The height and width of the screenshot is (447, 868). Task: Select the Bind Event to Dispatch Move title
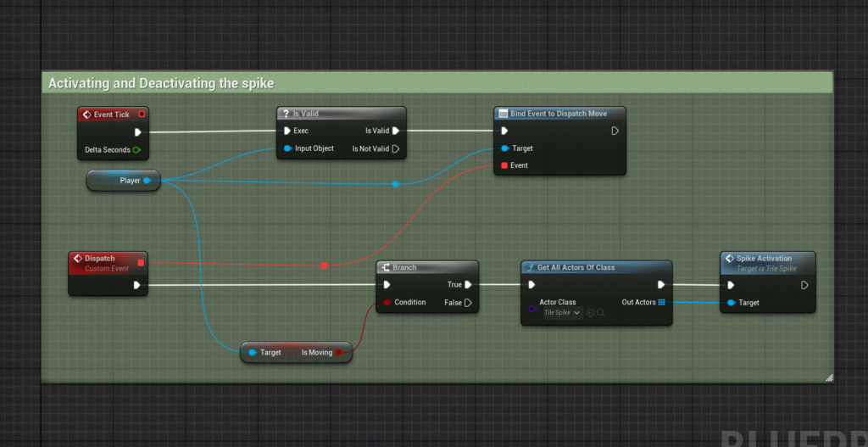coord(558,114)
